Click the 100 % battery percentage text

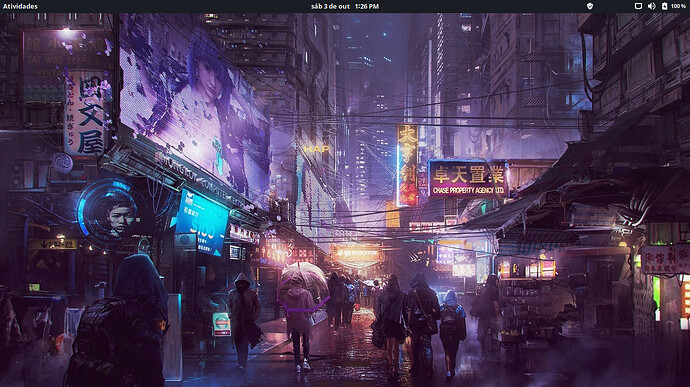[x=678, y=6]
